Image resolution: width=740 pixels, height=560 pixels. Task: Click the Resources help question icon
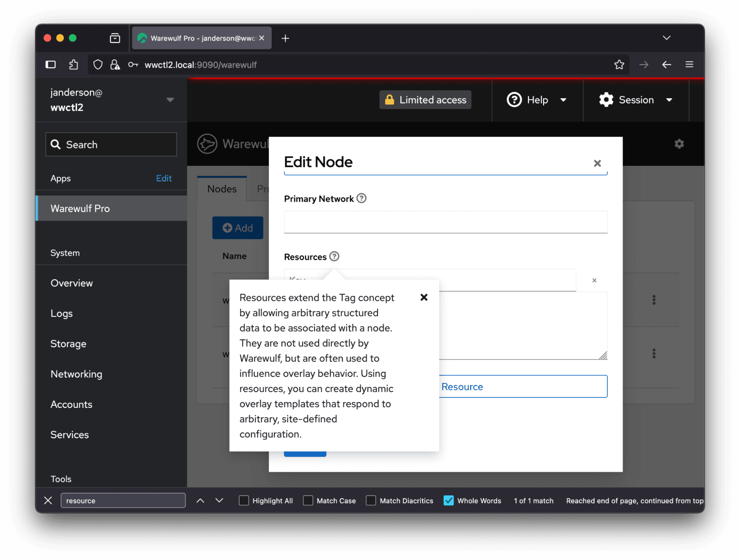pos(334,256)
